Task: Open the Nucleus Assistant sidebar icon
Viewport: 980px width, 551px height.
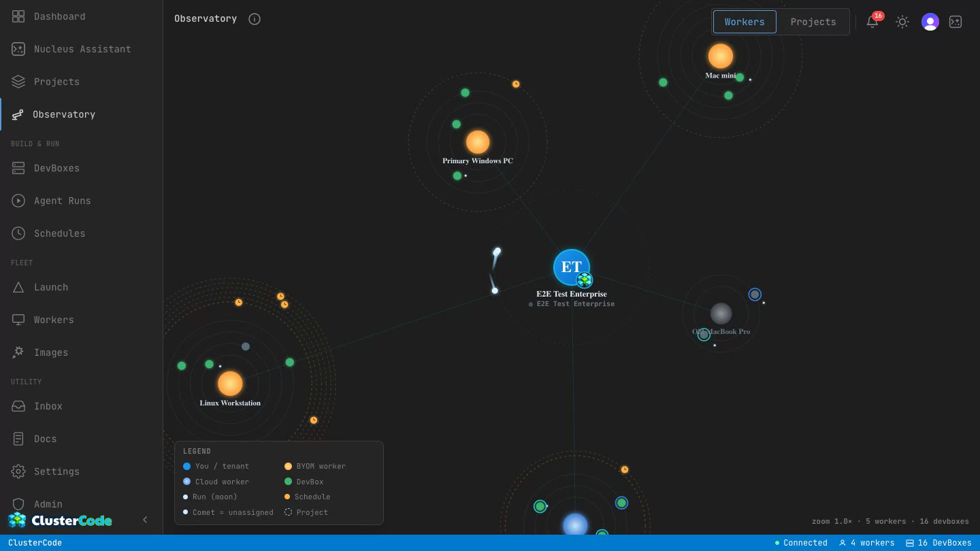Action: coord(18,49)
